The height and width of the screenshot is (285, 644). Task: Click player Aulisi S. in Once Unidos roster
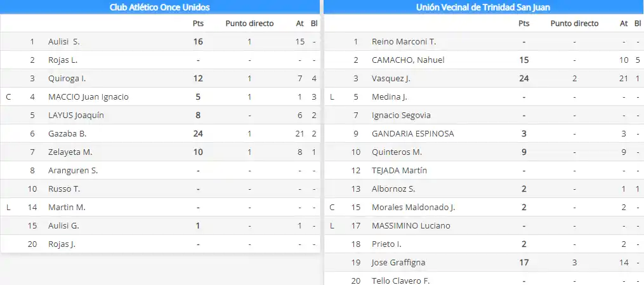64,42
